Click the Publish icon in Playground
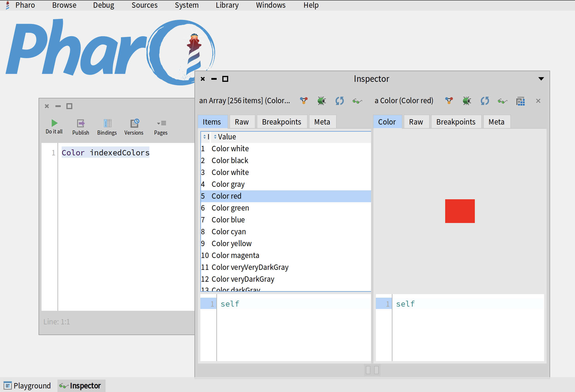Screen dimensions: 575x392 point(81,123)
